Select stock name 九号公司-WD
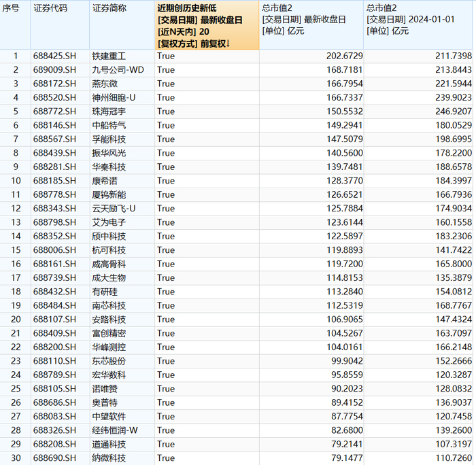Image resolution: width=476 pixels, height=465 pixels. click(x=118, y=70)
